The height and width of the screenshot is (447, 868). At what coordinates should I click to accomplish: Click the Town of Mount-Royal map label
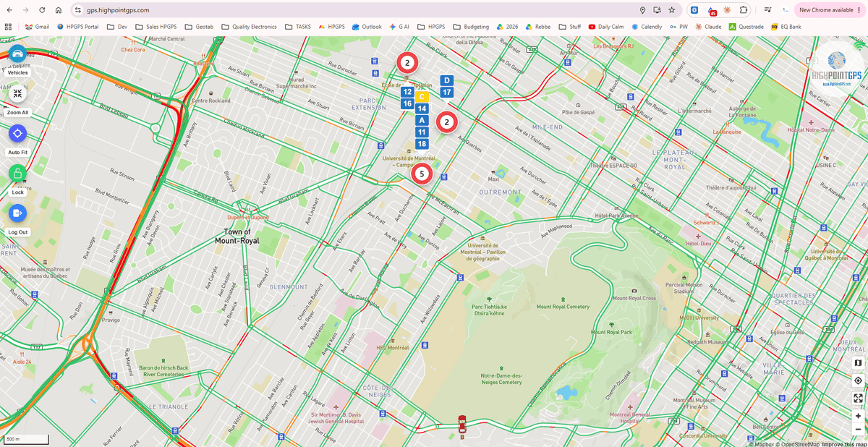coord(237,236)
